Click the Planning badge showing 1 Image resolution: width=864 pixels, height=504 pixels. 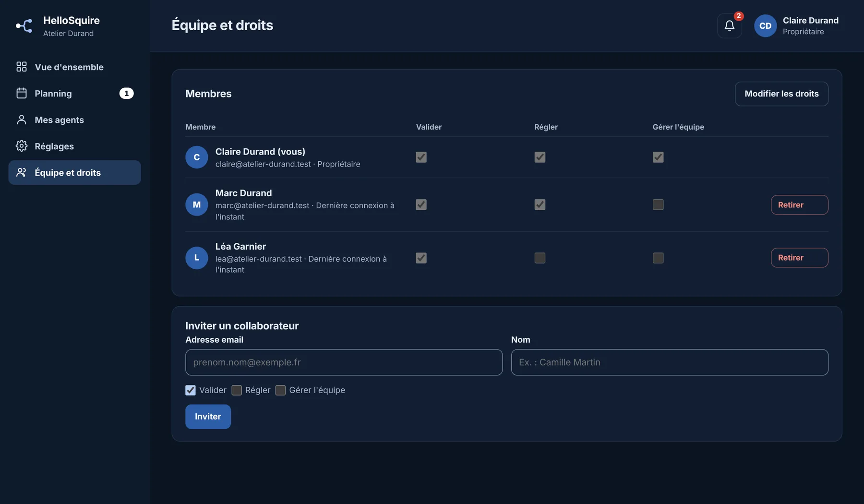pos(126,93)
